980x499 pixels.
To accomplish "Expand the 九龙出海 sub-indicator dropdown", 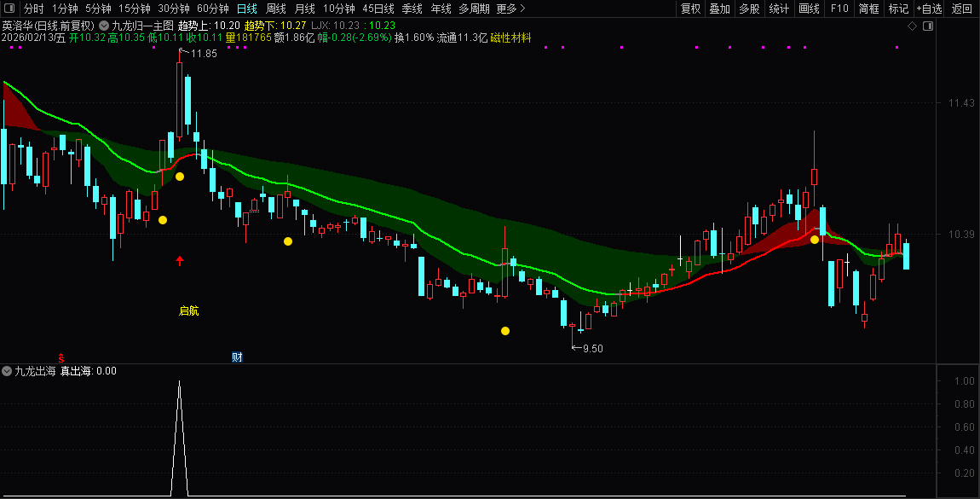I will pos(7,371).
